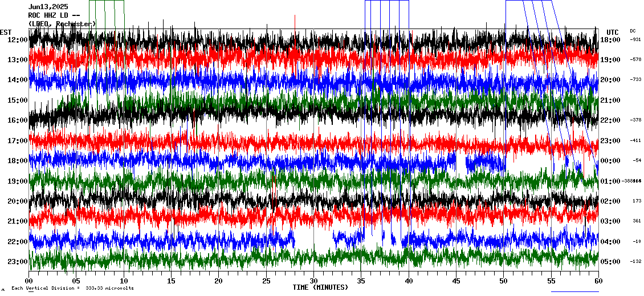The height and width of the screenshot is (296, 644).
Task: Select the 12:00 EST row label
Action: [18, 40]
